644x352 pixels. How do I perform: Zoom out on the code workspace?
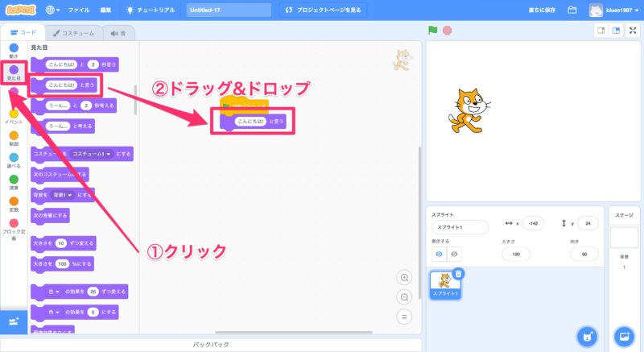pos(405,296)
